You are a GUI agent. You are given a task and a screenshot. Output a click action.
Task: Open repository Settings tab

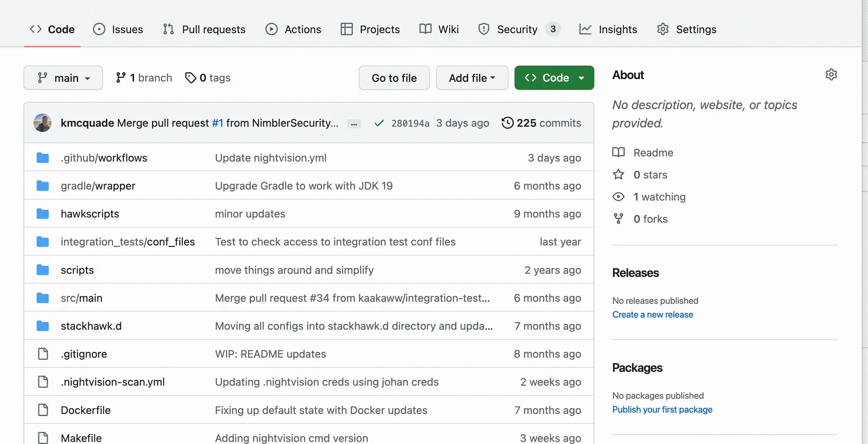pos(687,29)
